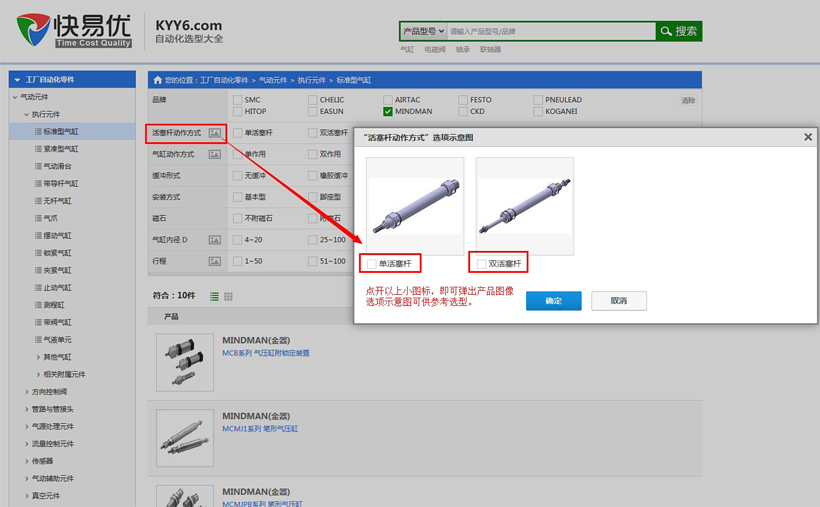
Task: Open MCB series product thumbnail image
Action: (x=185, y=362)
